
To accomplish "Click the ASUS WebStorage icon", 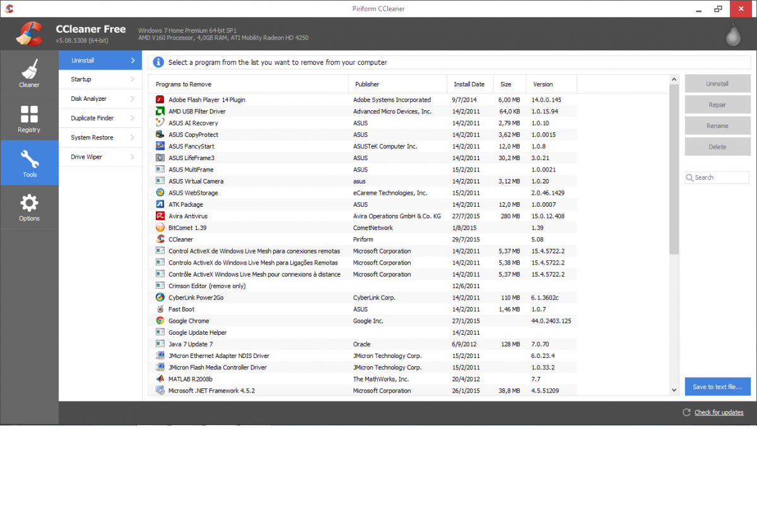I will [160, 193].
